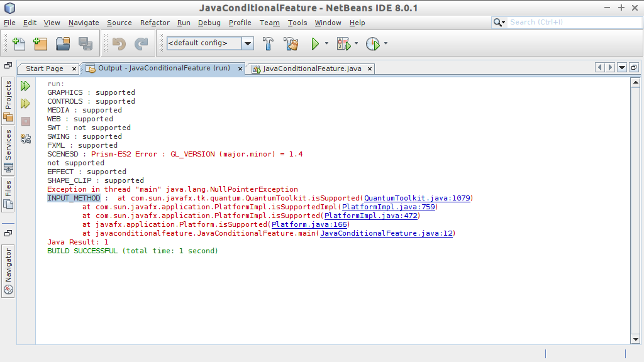The width and height of the screenshot is (644, 362).
Task: Open the default config dropdown
Action: (x=248, y=44)
